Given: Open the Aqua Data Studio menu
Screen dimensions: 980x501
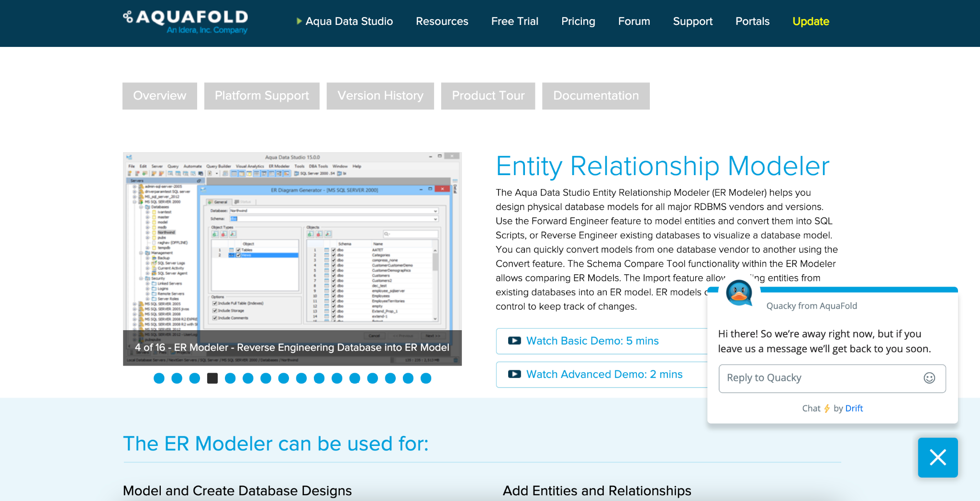Looking at the screenshot, I should [x=349, y=22].
